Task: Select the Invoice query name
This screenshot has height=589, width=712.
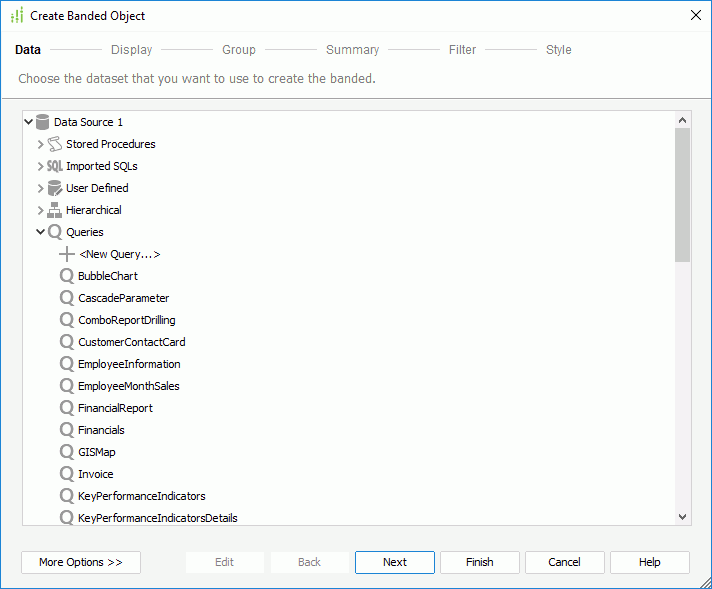Action: 95,474
